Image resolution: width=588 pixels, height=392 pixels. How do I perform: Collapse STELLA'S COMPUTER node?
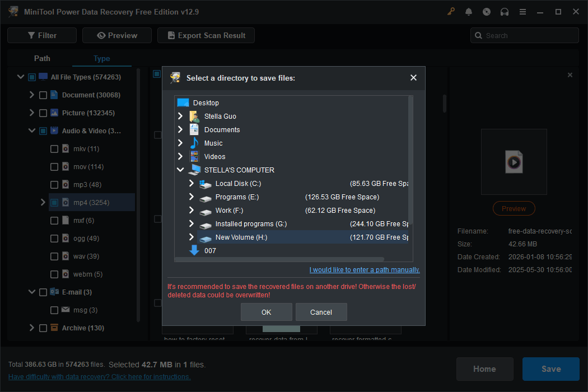point(180,170)
